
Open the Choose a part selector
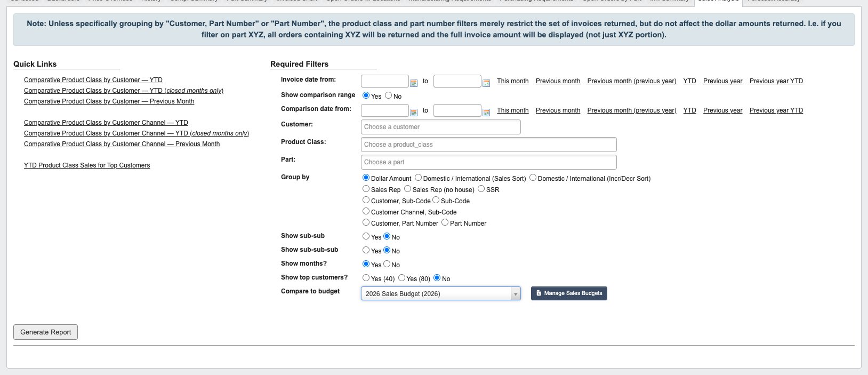489,162
